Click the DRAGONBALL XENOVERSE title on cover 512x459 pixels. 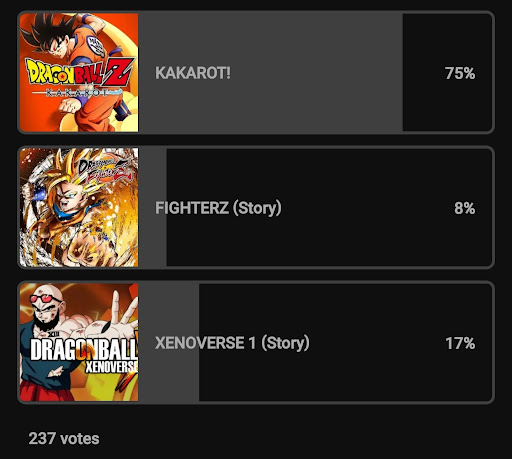click(83, 356)
